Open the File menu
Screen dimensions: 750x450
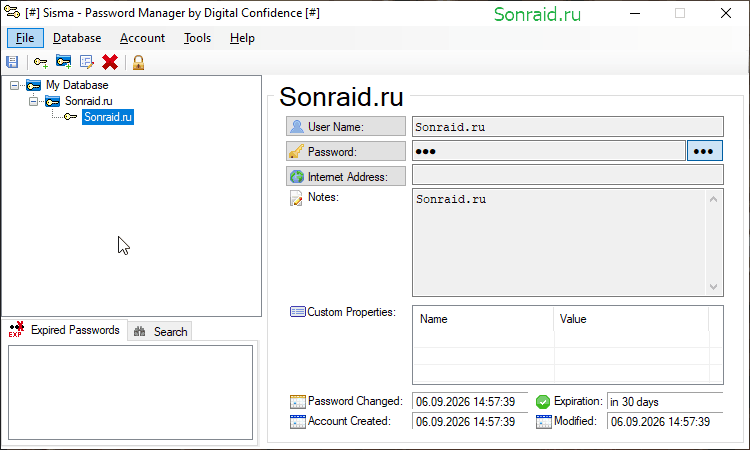click(x=25, y=38)
